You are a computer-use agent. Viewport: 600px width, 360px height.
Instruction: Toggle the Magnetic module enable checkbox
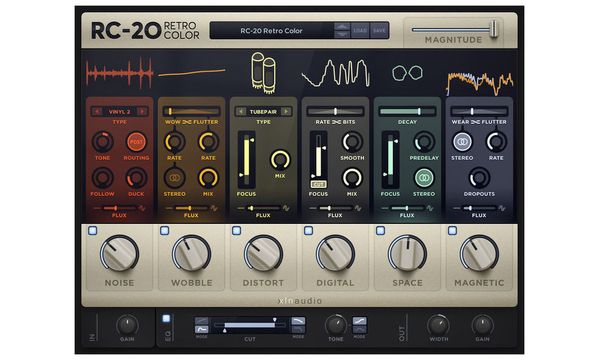pyautogui.click(x=452, y=230)
